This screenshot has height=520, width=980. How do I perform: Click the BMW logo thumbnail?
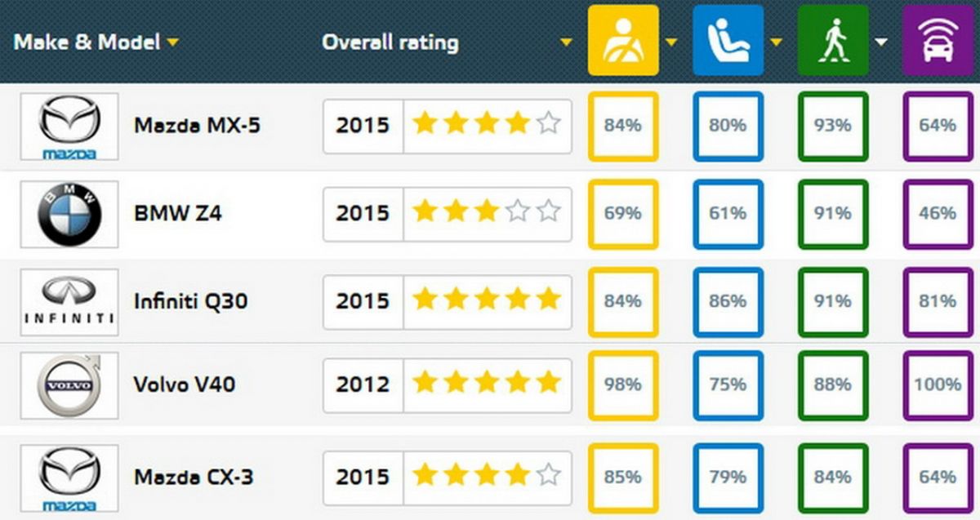pyautogui.click(x=69, y=214)
